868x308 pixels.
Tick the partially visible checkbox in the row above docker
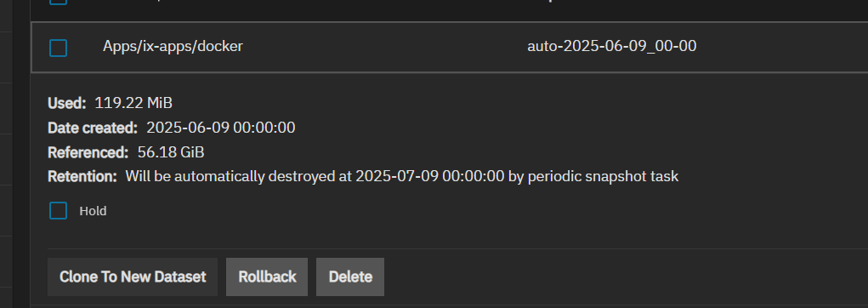coord(58,3)
